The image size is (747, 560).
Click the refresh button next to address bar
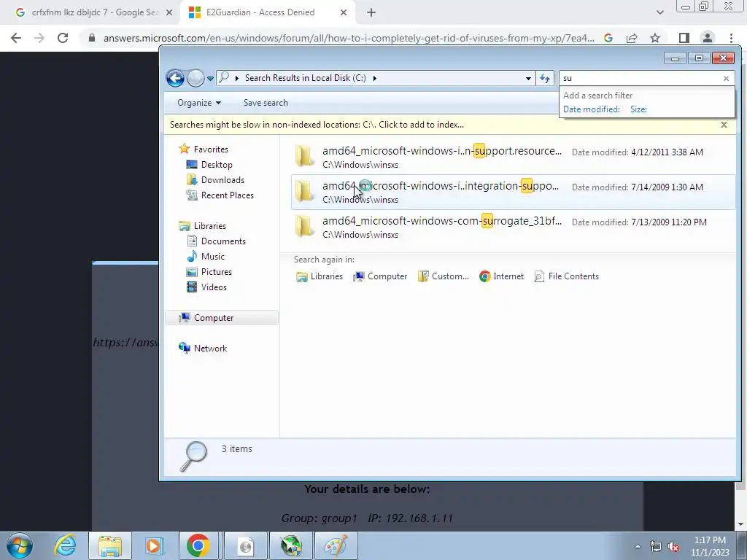click(x=544, y=78)
